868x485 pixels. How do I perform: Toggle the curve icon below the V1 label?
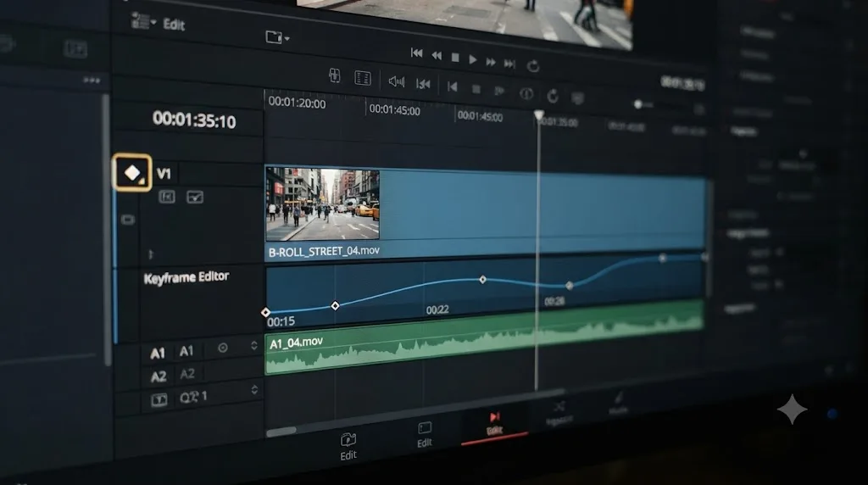pyautogui.click(x=195, y=197)
